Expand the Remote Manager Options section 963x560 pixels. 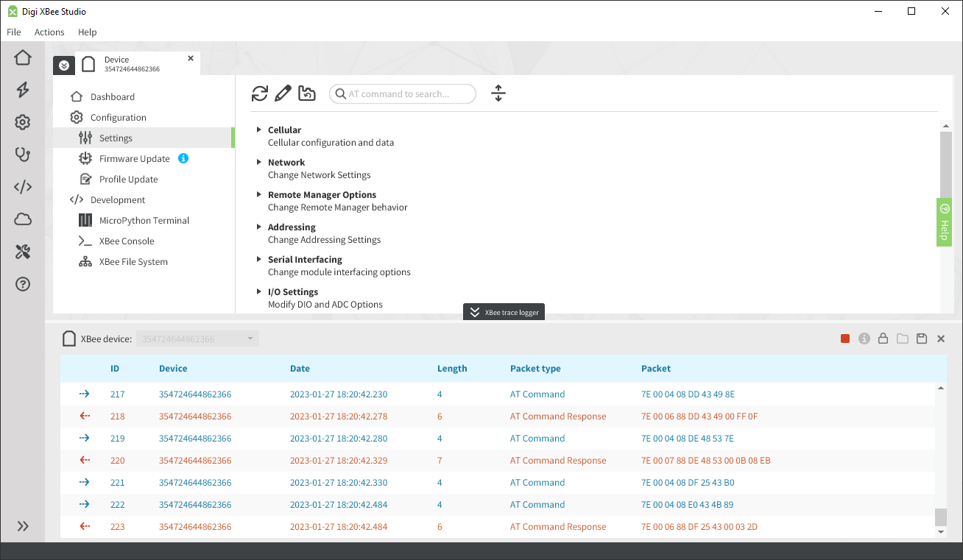pos(259,194)
